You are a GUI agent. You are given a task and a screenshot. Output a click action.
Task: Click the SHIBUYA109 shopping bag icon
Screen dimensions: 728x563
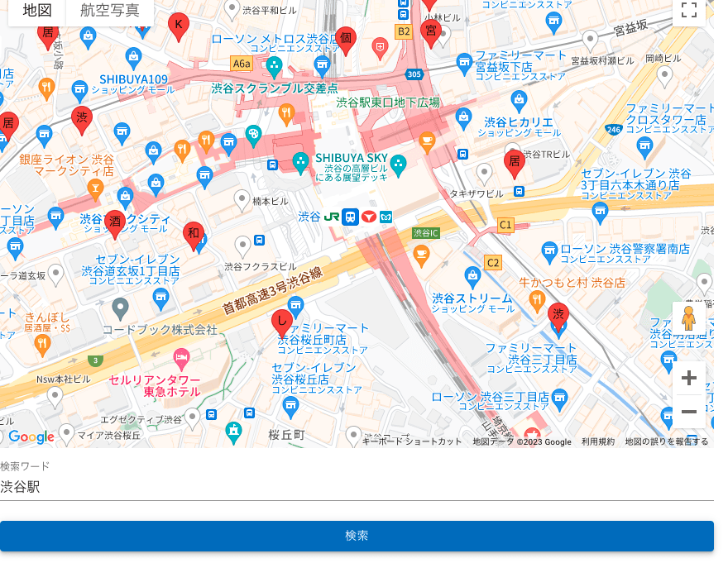pos(134,58)
